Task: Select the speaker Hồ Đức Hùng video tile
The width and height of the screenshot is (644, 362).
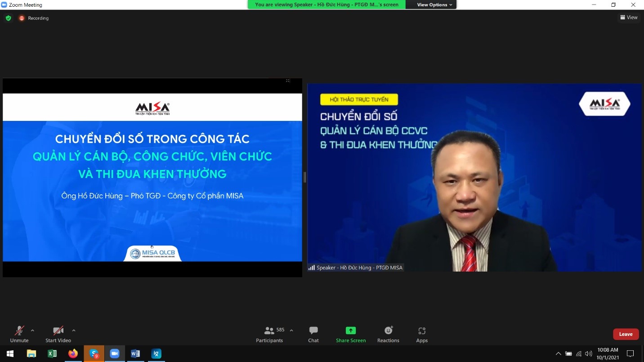Action: 474,178
